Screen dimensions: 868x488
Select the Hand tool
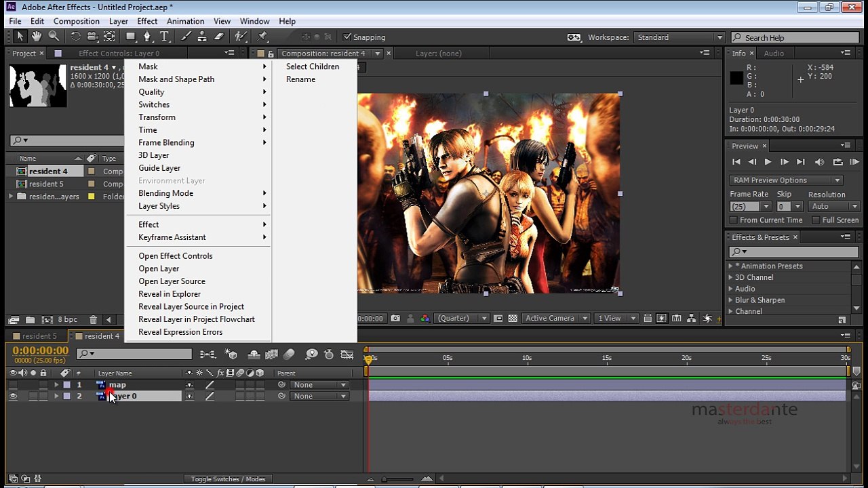(x=36, y=37)
